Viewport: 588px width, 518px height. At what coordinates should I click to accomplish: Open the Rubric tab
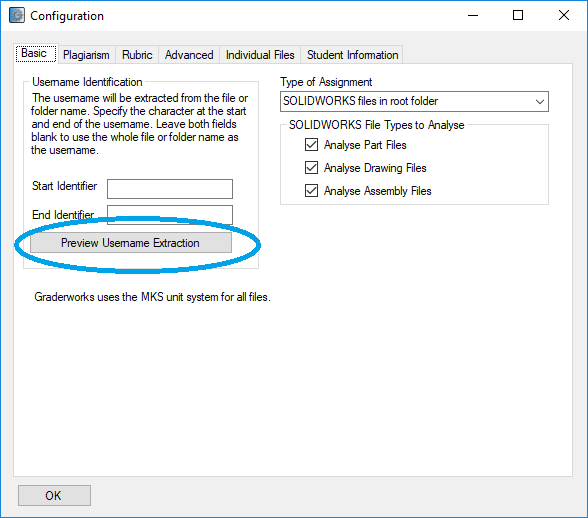(x=137, y=55)
